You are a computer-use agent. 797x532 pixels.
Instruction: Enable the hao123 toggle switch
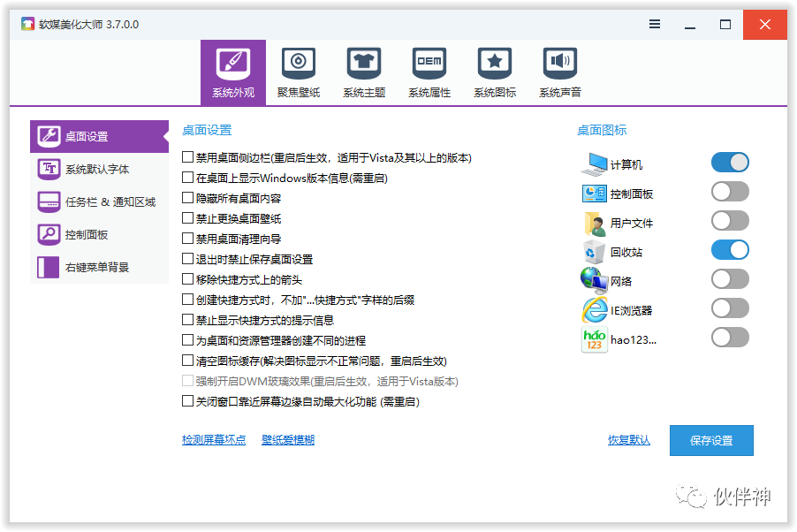pos(730,338)
